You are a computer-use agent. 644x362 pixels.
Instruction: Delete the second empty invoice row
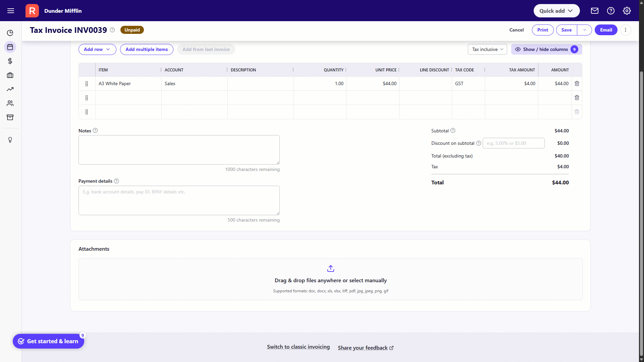point(577,98)
